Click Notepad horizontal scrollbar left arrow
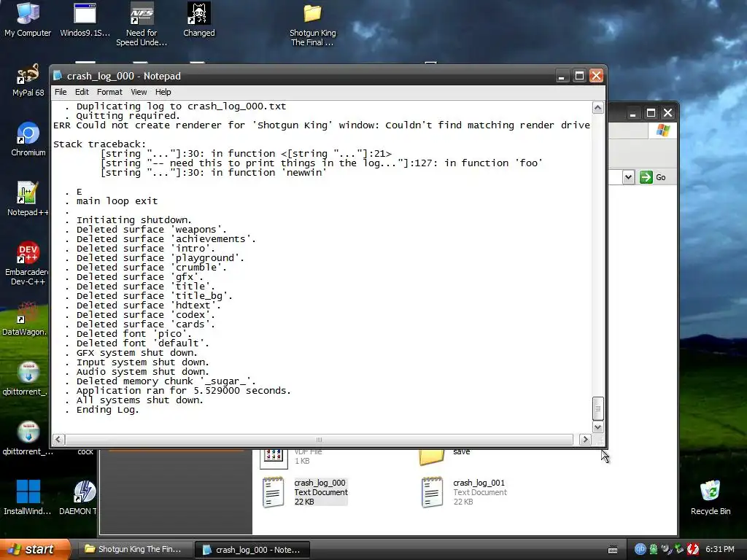 tap(58, 440)
